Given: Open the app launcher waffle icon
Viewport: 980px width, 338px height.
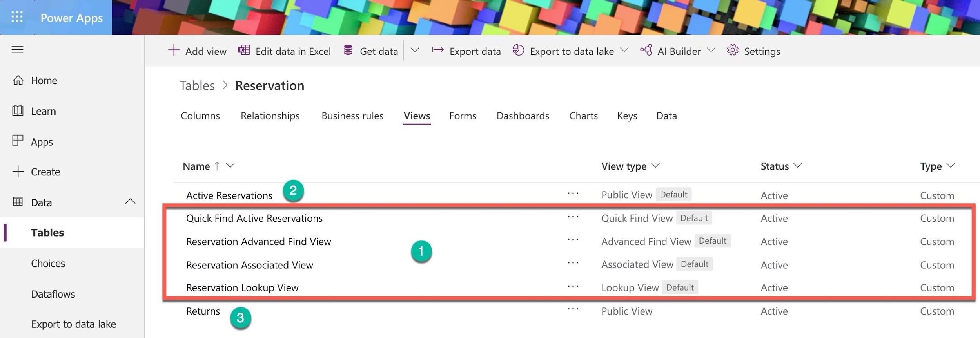Looking at the screenshot, I should point(17,17).
